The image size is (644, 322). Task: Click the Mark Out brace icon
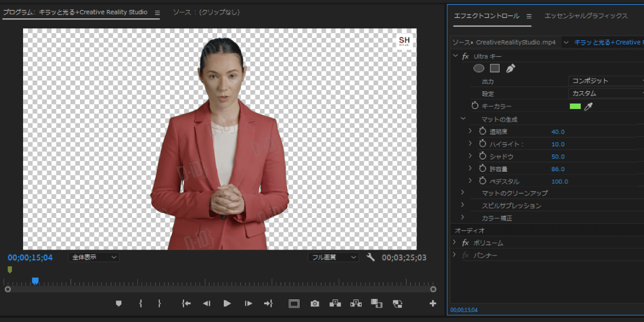click(159, 304)
